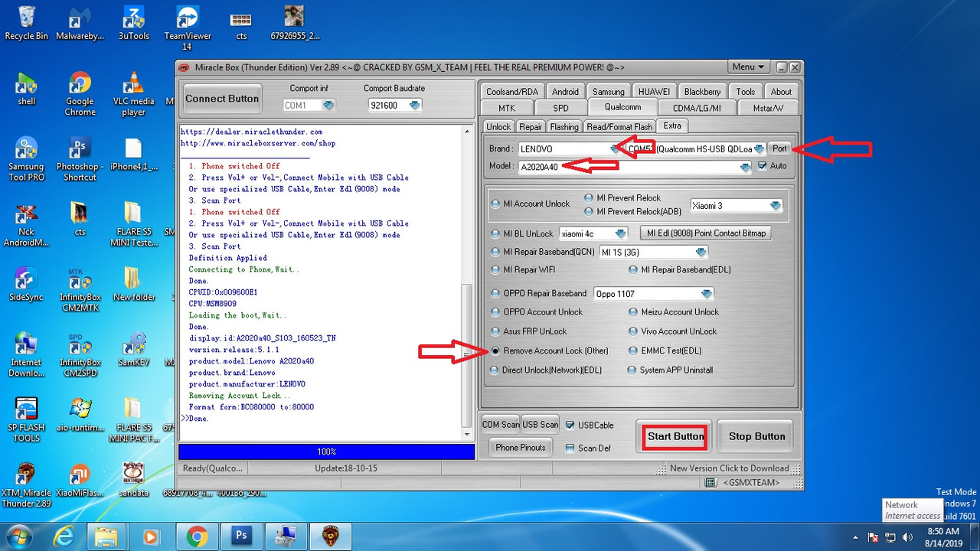Expand the Comport Baudrate 921600 dropdown

pos(414,106)
